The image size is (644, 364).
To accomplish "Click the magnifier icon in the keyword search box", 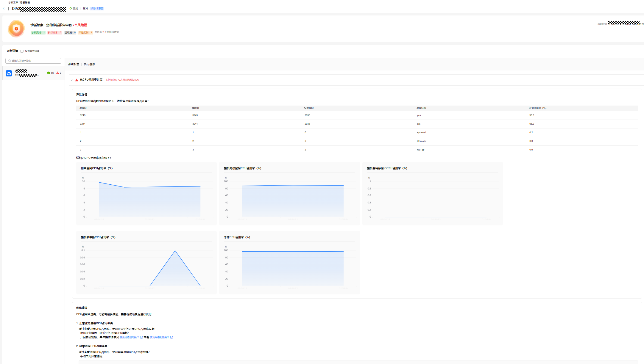I will 10,61.
